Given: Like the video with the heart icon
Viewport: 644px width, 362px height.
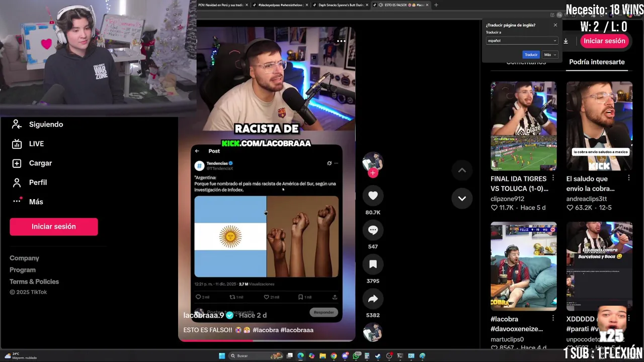Looking at the screenshot, I should point(373,196).
